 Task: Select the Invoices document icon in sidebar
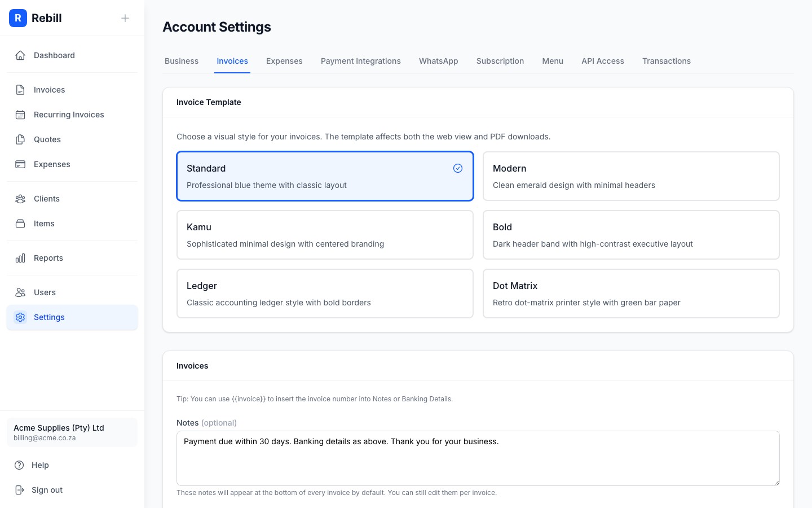pos(20,89)
